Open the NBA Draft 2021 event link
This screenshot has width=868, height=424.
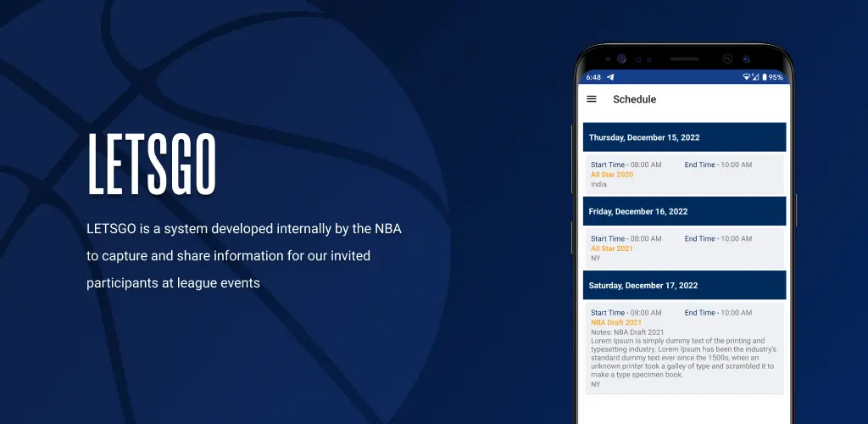(x=616, y=322)
